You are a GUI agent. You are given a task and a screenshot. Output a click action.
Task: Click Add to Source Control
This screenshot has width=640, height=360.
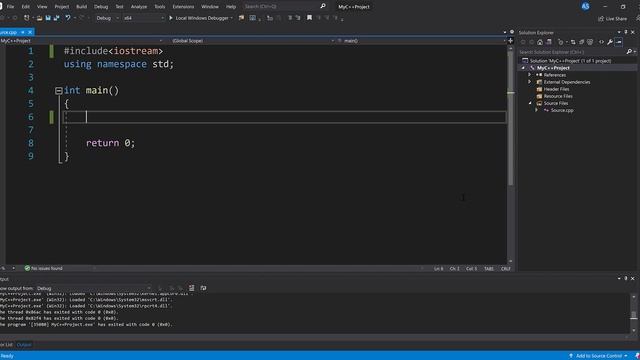click(x=598, y=356)
